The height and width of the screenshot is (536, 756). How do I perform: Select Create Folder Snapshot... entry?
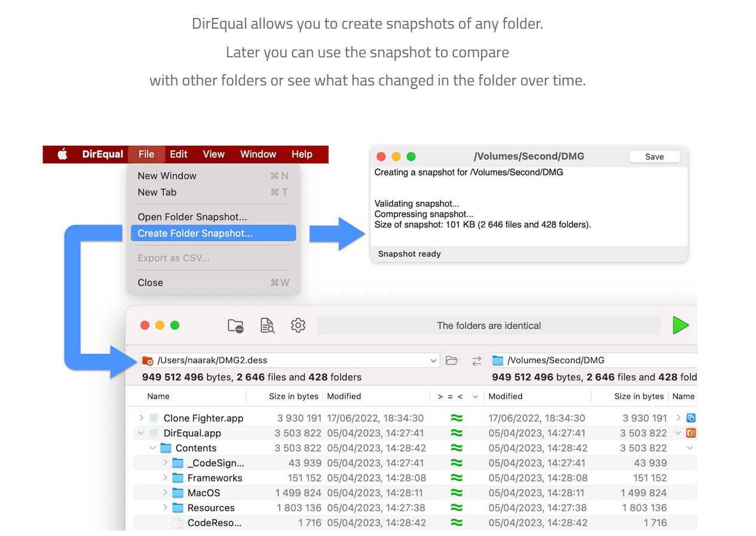coord(213,233)
